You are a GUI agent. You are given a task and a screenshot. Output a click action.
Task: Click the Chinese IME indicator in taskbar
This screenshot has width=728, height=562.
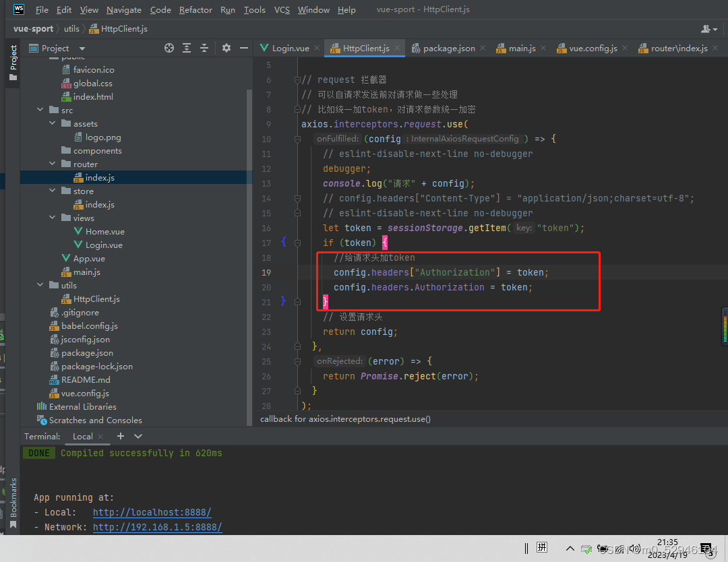click(x=542, y=548)
